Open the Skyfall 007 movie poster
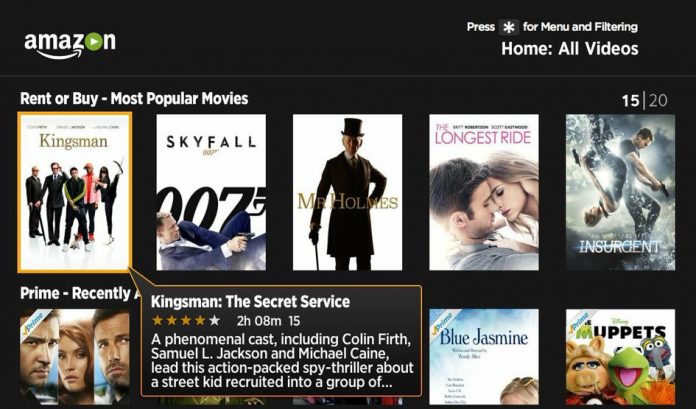The height and width of the screenshot is (409, 696). click(x=211, y=192)
